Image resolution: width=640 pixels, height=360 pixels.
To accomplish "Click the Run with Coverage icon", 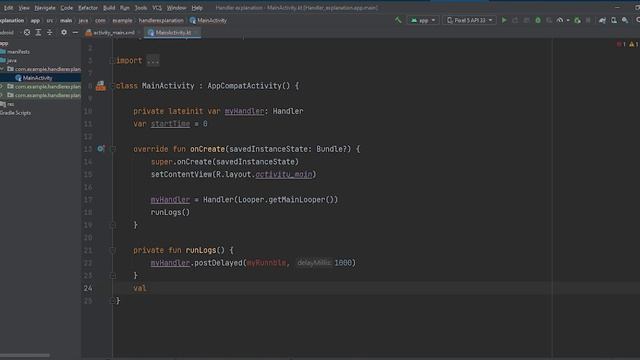I will [549, 20].
